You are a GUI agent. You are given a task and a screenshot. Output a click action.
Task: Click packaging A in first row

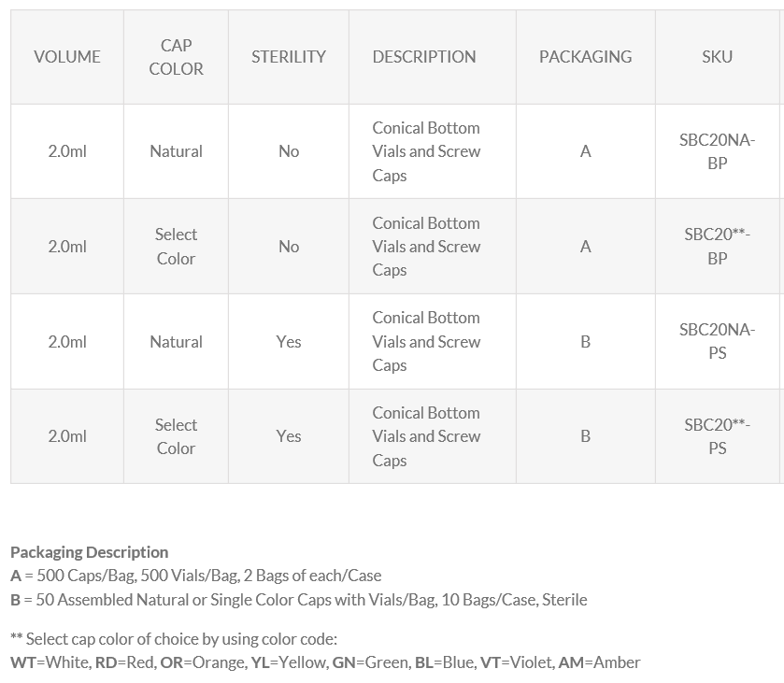(585, 151)
